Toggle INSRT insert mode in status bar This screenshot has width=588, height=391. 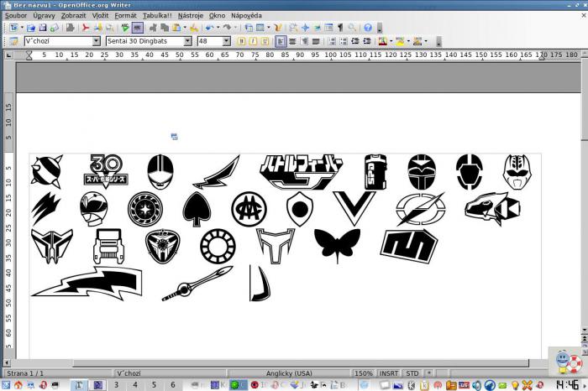[388, 373]
